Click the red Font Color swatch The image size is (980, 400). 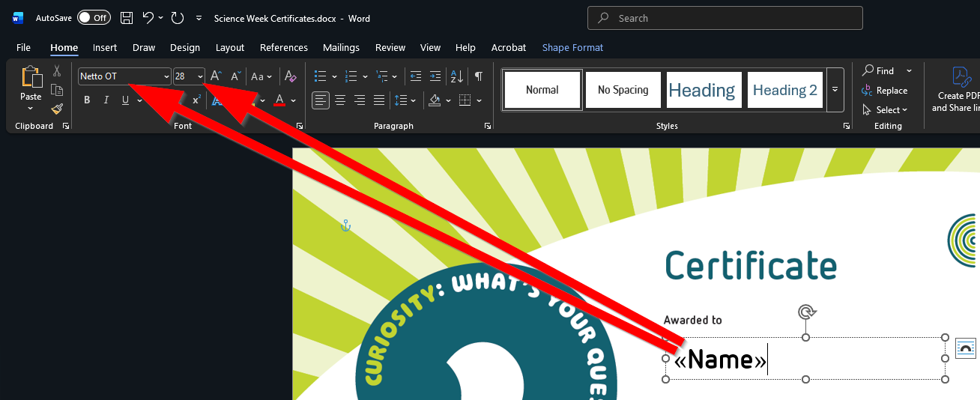coord(279,100)
